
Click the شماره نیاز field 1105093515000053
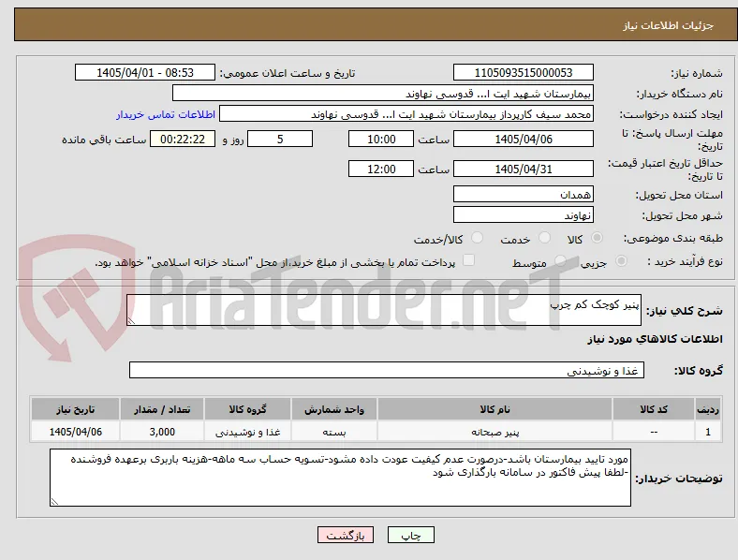click(x=523, y=72)
